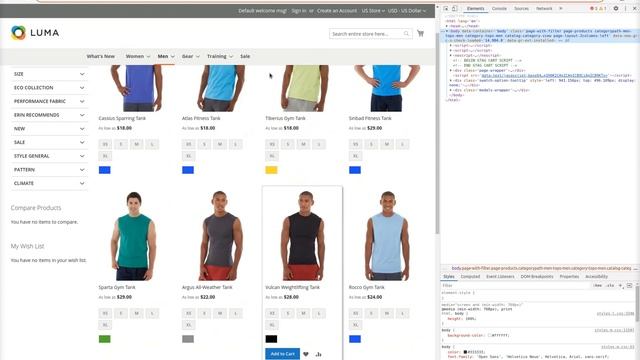Expand the head node in DOM tree
The width and height of the screenshot is (640, 360).
coord(447,26)
